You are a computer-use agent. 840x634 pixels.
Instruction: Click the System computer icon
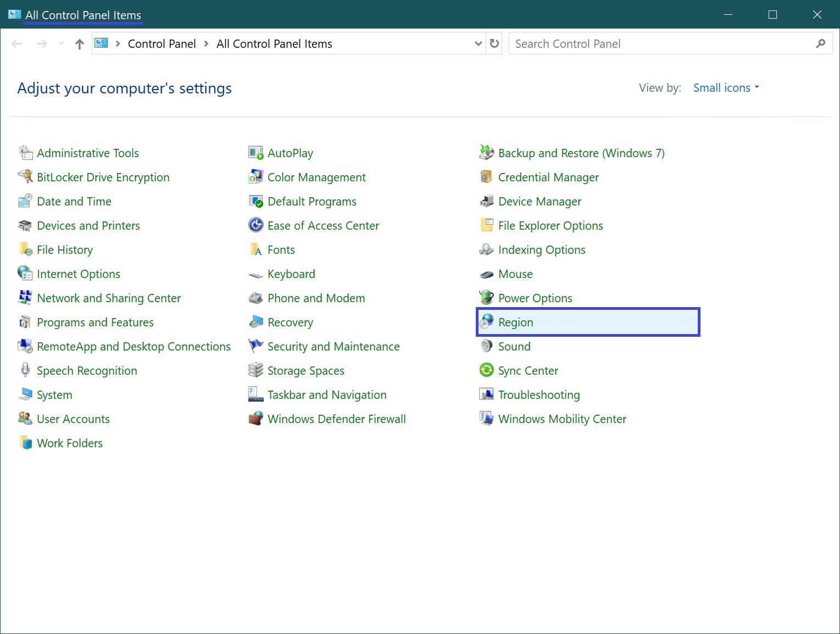(25, 394)
